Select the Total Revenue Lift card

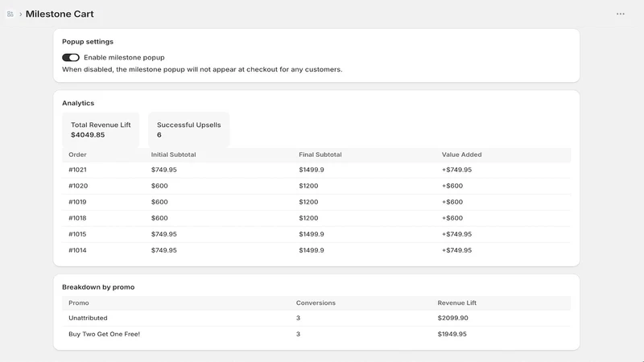tap(101, 130)
